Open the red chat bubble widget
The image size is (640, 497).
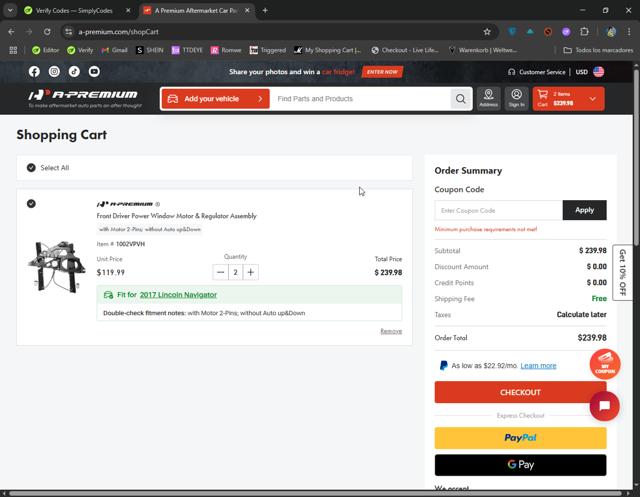point(604,406)
